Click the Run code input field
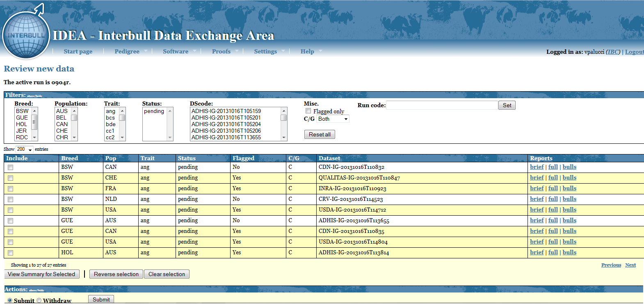 tap(442, 106)
